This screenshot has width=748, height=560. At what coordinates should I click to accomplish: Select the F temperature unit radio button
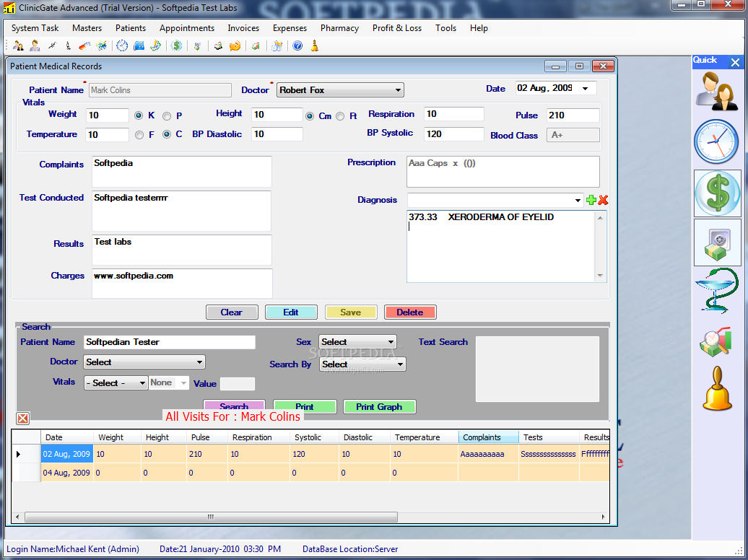(139, 135)
